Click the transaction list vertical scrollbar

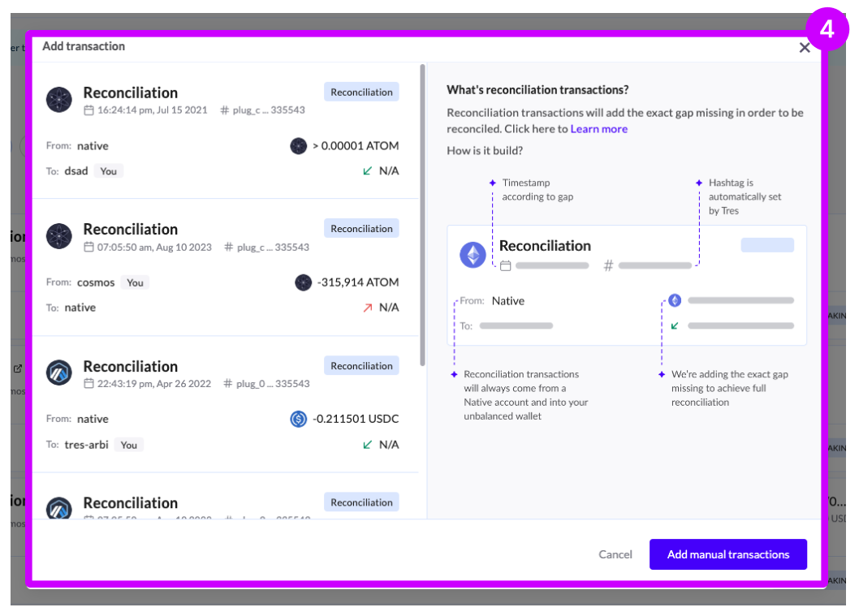pos(422,215)
